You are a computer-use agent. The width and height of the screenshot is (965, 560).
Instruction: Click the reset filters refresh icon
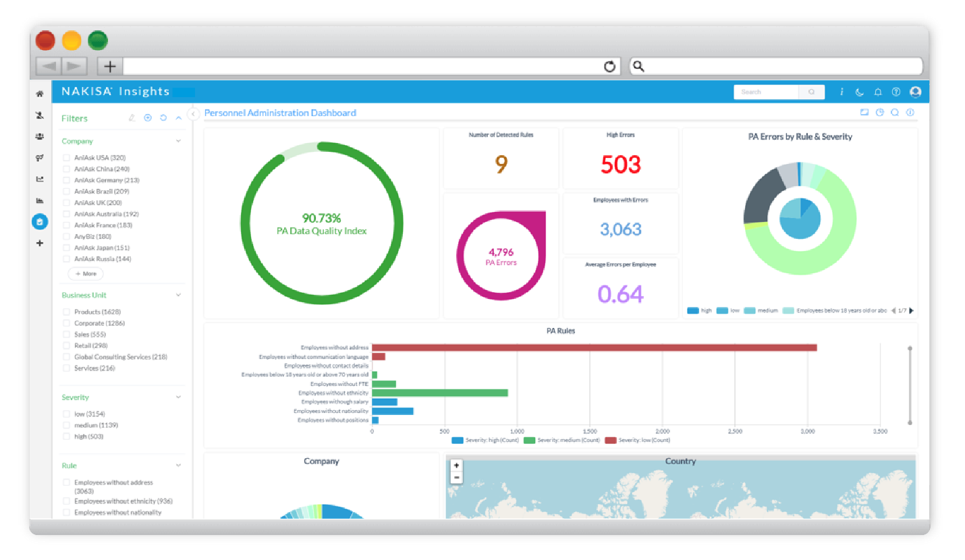pyautogui.click(x=163, y=118)
